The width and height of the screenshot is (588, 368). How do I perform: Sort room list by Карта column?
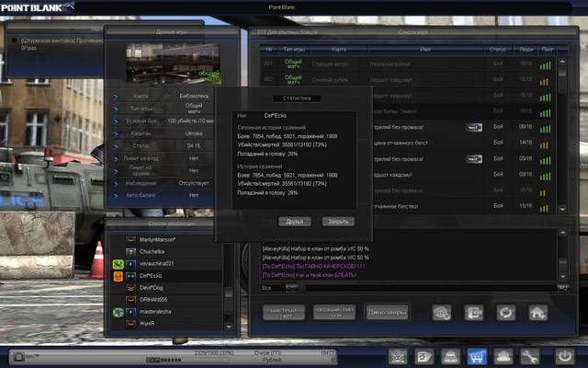tap(339, 49)
